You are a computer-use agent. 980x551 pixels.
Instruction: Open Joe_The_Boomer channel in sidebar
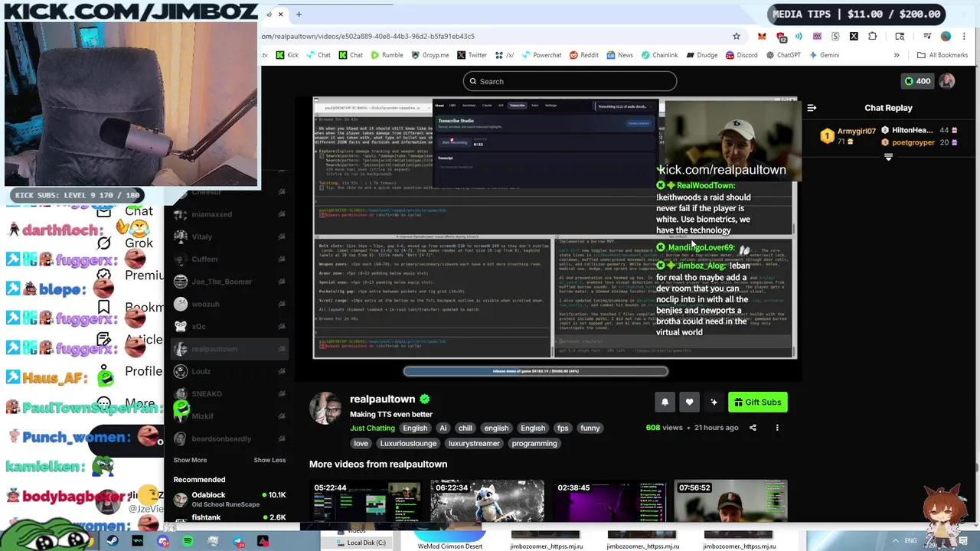click(x=228, y=282)
